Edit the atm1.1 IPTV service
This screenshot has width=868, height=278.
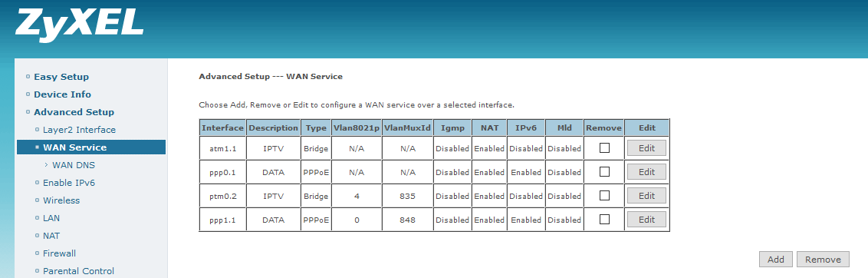click(x=646, y=148)
